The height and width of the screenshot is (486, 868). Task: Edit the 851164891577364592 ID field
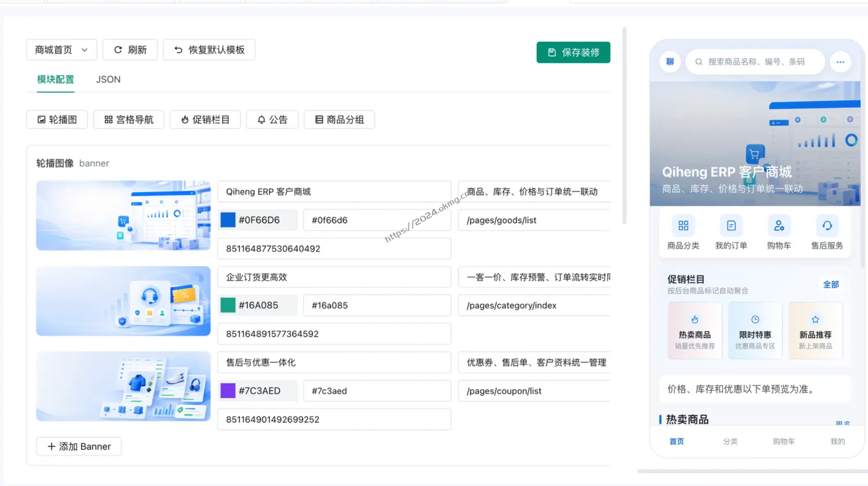[334, 334]
